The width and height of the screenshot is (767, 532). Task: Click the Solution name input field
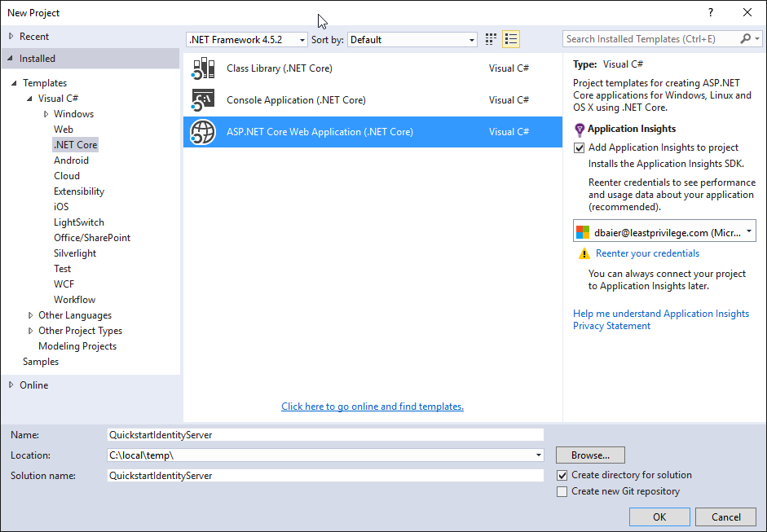[x=325, y=476]
